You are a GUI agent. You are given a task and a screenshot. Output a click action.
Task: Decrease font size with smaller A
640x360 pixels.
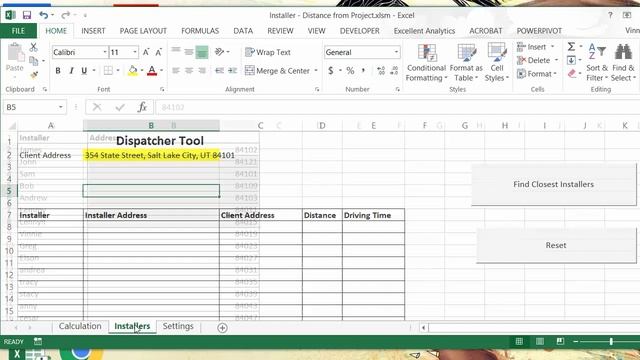coord(159,52)
